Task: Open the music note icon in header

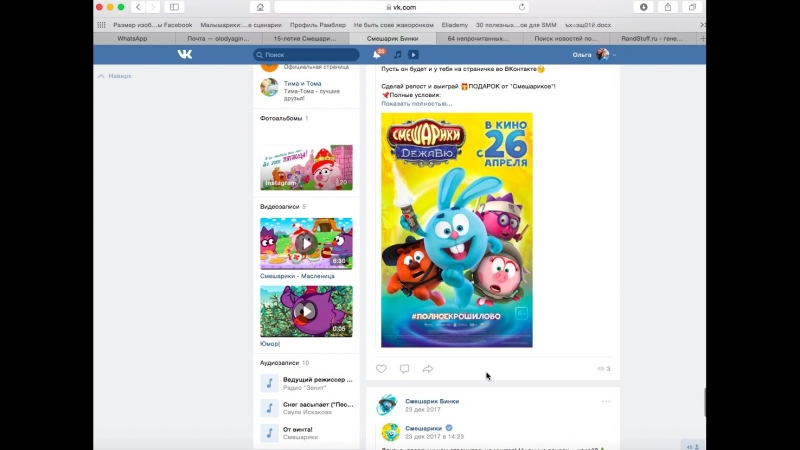Action: [397, 55]
